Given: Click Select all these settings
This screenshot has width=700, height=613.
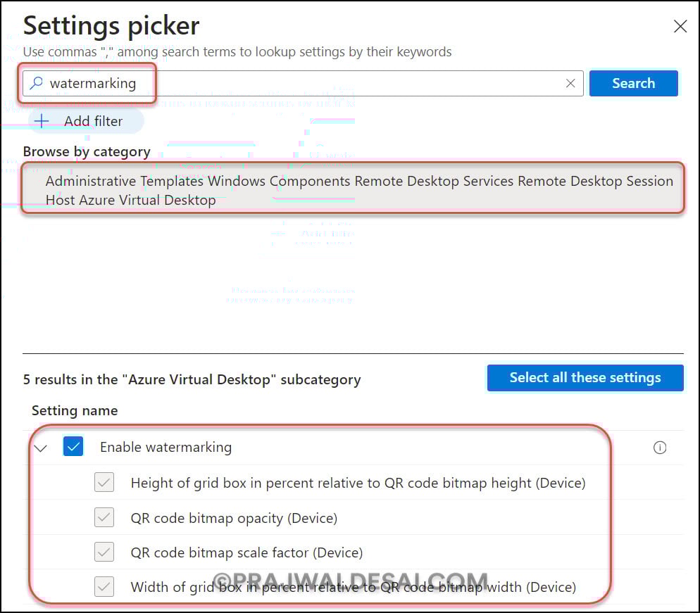Looking at the screenshot, I should tap(585, 378).
